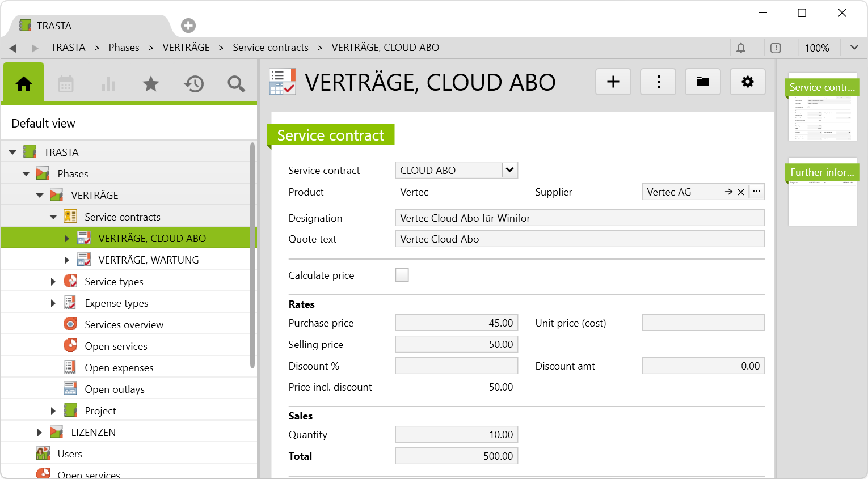Click the notifications bell icon
Screen dimensions: 868x479
tap(741, 48)
